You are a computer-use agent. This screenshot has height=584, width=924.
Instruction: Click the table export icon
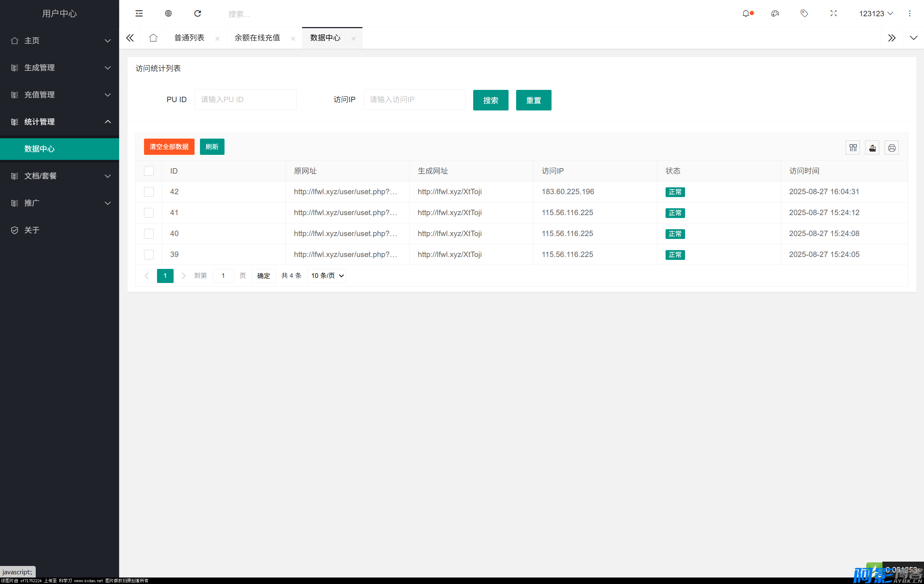pyautogui.click(x=872, y=148)
